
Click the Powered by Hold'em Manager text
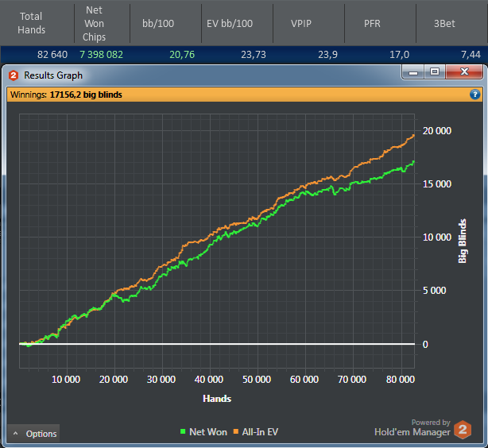point(412,428)
